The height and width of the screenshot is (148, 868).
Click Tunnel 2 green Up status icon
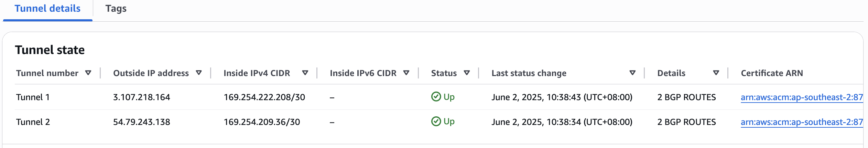point(436,121)
